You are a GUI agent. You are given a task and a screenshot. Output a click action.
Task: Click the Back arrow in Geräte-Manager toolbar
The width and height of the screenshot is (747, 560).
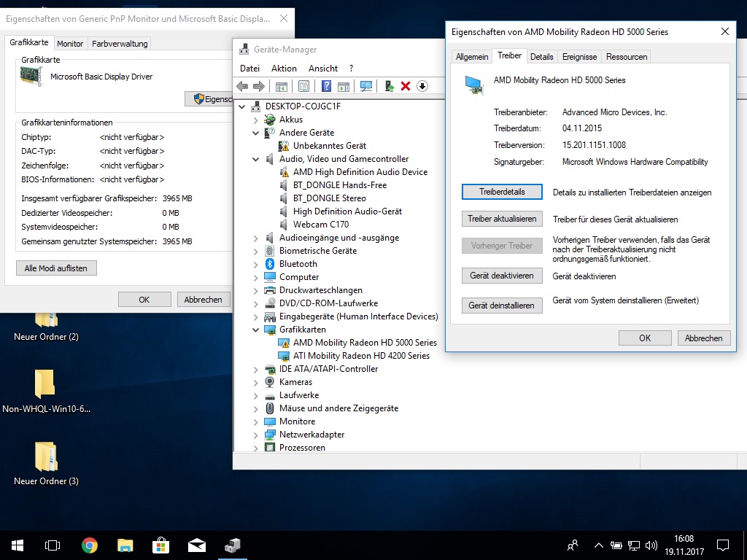(242, 86)
